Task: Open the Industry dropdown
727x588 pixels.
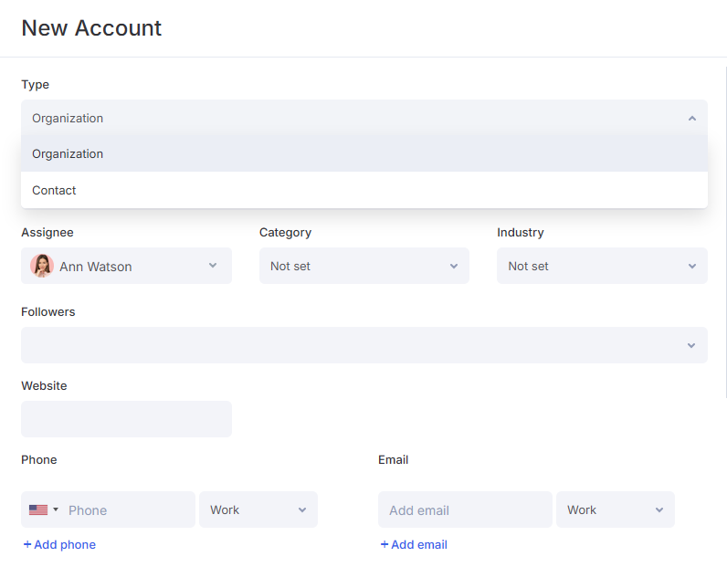Action: 602,266
